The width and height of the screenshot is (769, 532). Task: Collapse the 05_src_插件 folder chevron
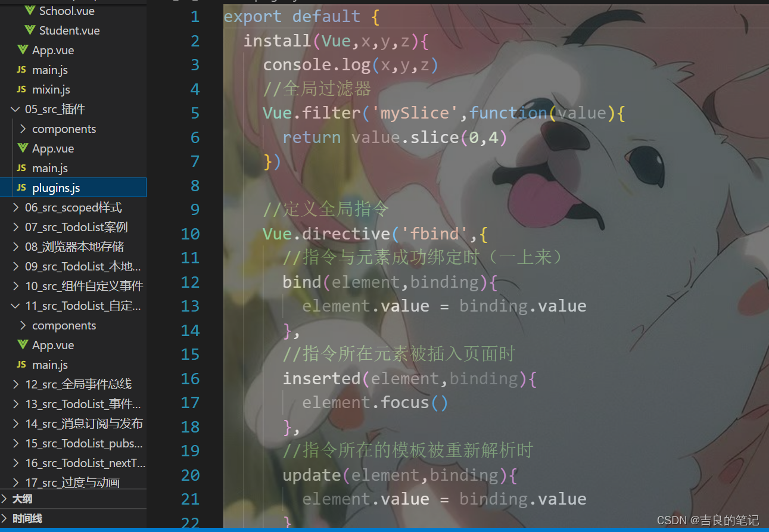point(15,109)
